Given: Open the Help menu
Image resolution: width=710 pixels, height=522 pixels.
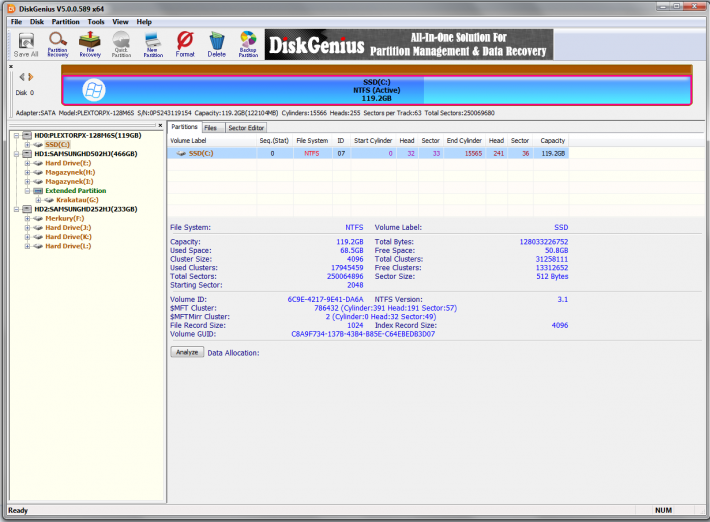Looking at the screenshot, I should (x=144, y=22).
